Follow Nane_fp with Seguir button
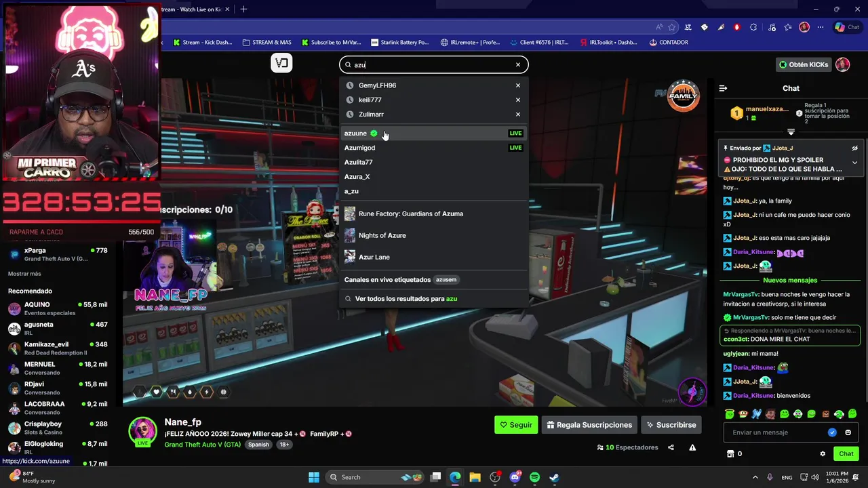Viewport: 868px width, 488px height. coord(516,425)
